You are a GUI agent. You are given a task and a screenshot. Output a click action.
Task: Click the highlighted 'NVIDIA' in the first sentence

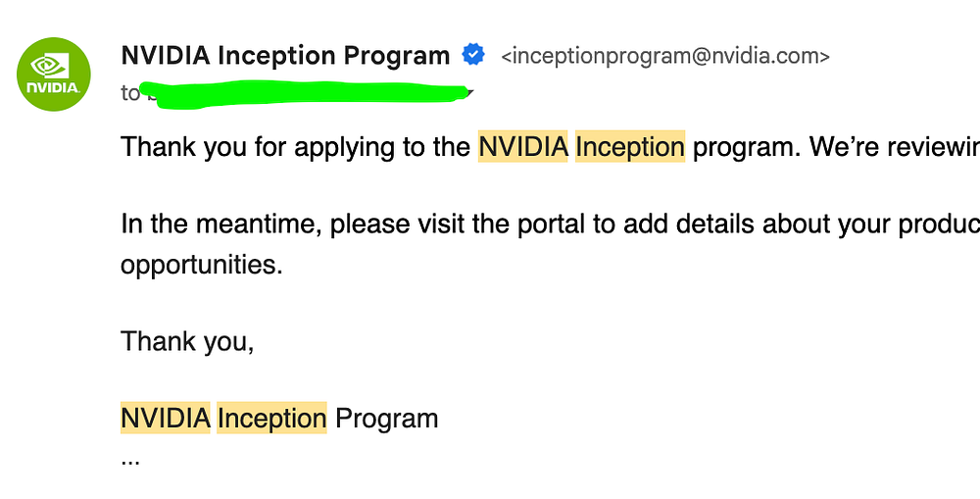click(x=522, y=147)
